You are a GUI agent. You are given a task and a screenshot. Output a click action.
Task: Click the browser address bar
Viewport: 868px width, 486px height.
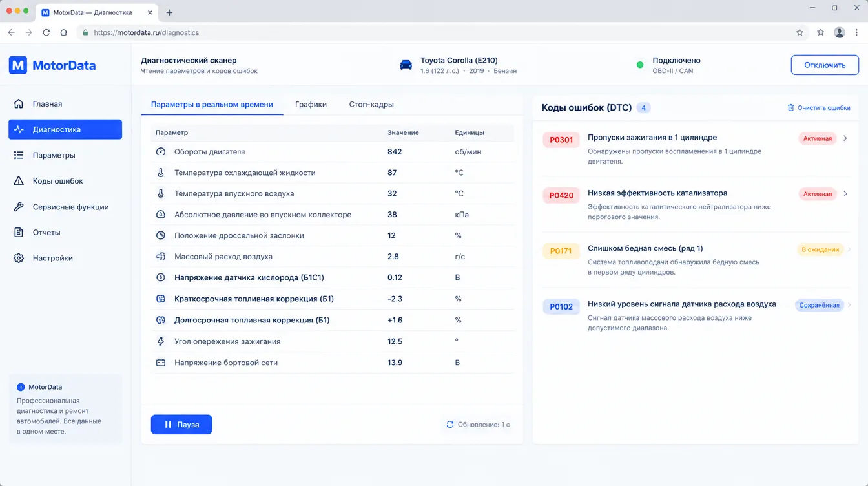point(442,32)
